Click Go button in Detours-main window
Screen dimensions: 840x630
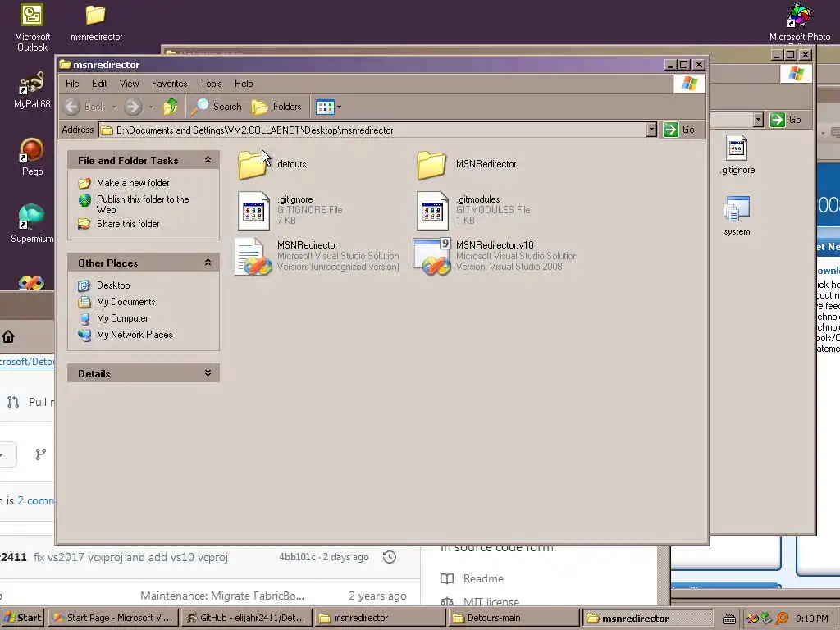tap(786, 120)
